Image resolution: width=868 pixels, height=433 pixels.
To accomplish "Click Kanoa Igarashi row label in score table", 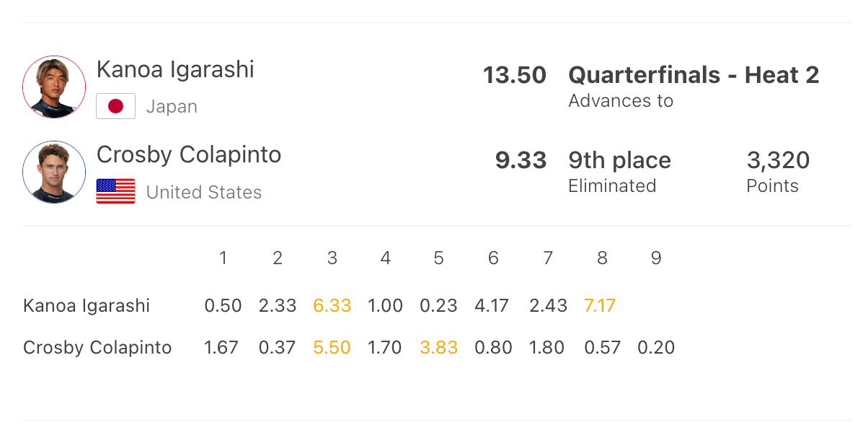I will (x=87, y=305).
